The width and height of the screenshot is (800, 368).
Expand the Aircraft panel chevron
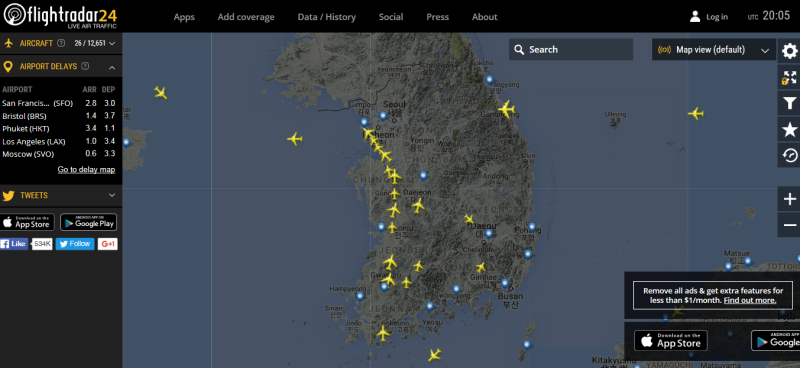point(112,43)
